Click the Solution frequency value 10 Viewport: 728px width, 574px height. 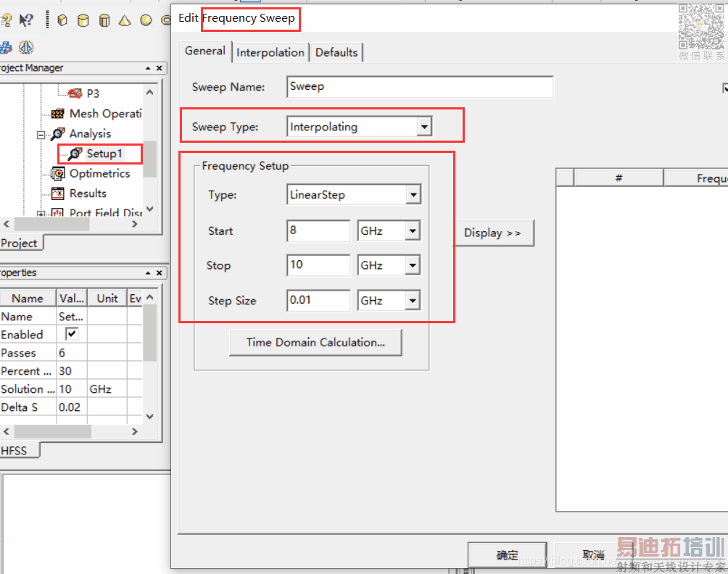pyautogui.click(x=72, y=389)
